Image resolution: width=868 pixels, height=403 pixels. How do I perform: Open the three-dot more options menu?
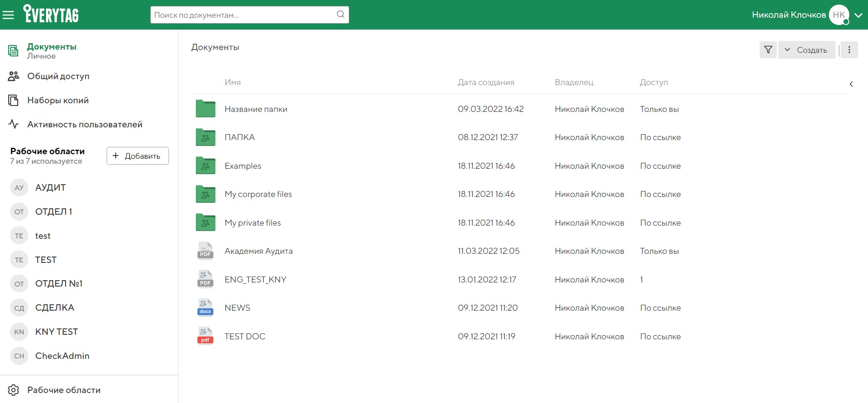[x=849, y=50]
